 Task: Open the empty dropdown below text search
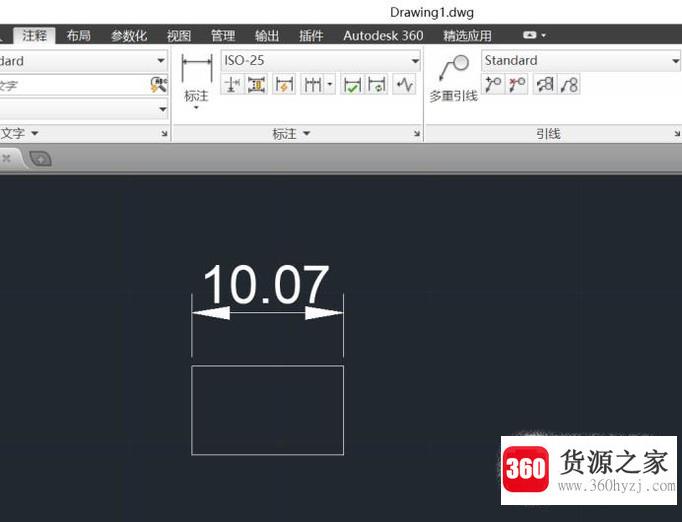(163, 109)
